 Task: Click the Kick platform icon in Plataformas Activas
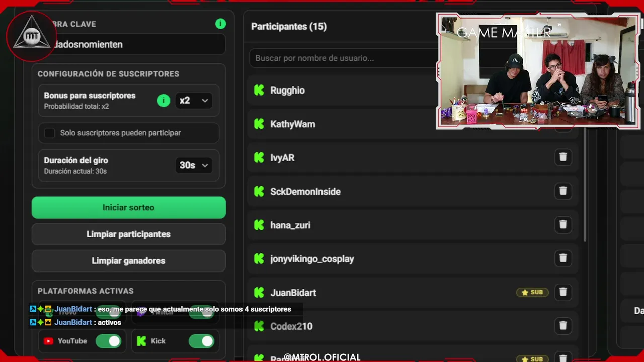141,341
